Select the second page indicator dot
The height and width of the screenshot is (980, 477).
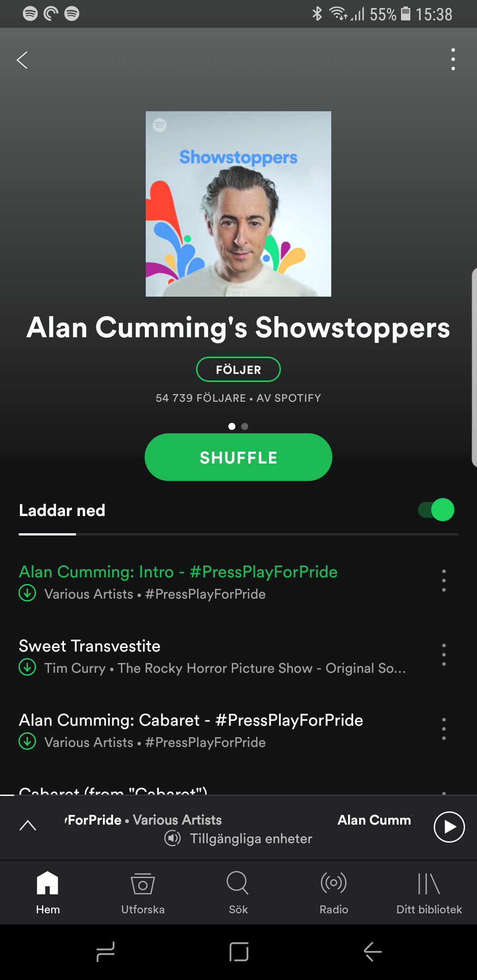245,426
